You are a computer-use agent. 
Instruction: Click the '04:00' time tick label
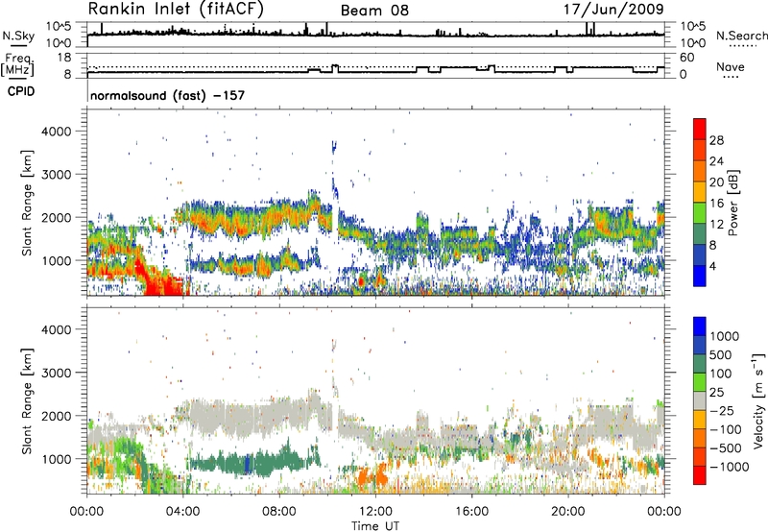pos(182,512)
